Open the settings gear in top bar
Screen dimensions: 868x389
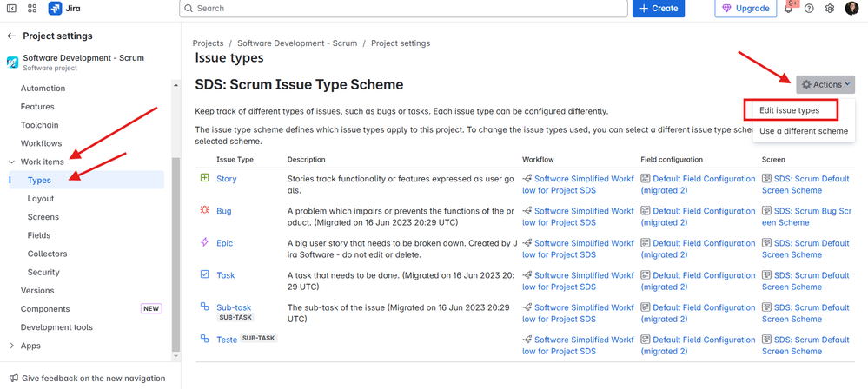point(830,9)
